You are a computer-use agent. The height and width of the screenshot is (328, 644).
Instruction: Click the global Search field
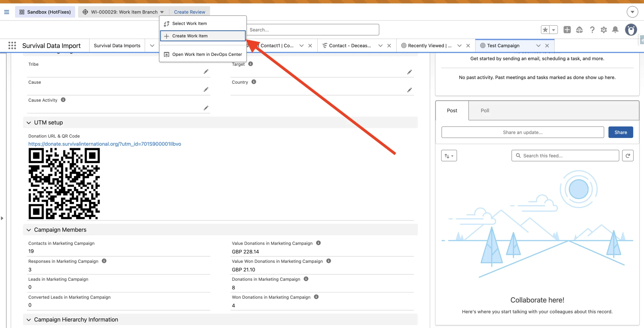[x=313, y=30]
